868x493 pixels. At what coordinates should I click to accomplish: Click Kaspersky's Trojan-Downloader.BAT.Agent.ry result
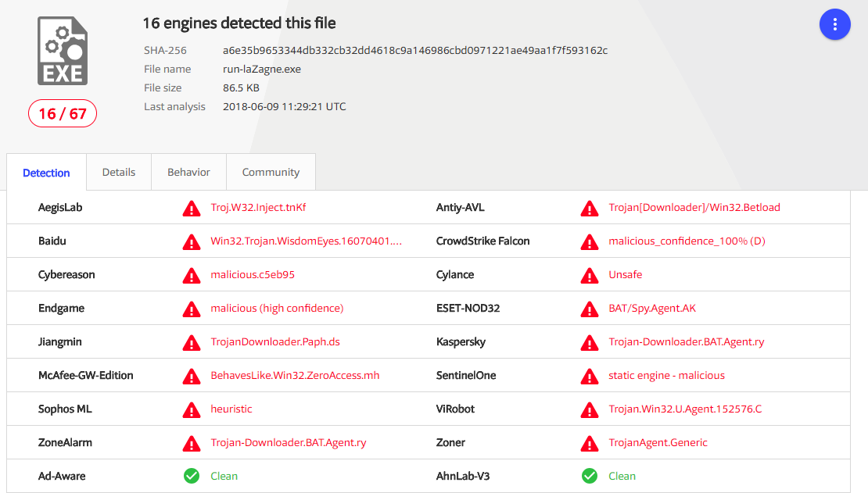pos(687,342)
